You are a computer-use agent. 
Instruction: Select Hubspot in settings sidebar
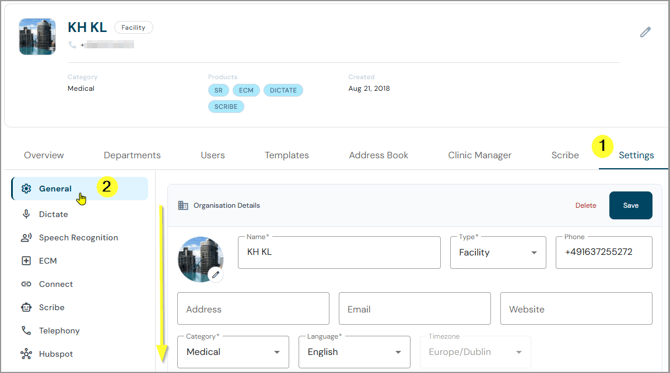[56, 354]
